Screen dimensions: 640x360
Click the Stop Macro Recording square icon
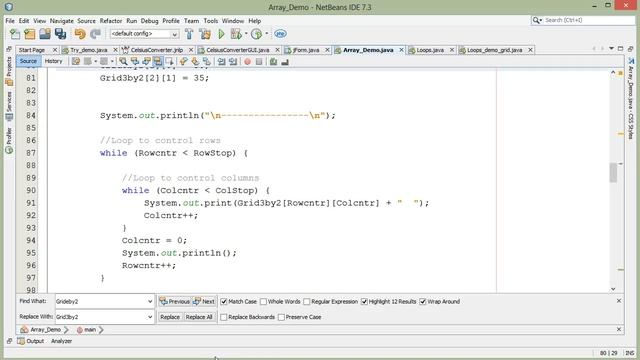tap(259, 62)
